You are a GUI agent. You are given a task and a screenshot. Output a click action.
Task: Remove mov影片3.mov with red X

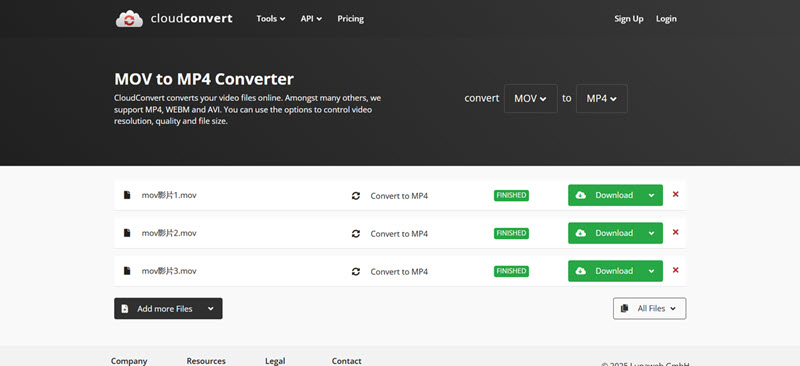(x=676, y=270)
